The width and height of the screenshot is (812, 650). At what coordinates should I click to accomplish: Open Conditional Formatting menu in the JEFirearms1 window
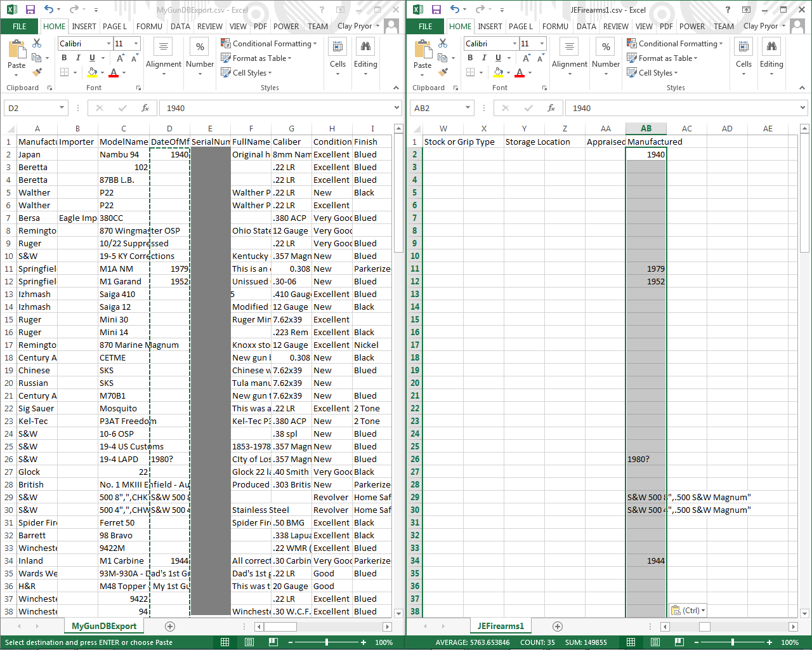tap(675, 43)
